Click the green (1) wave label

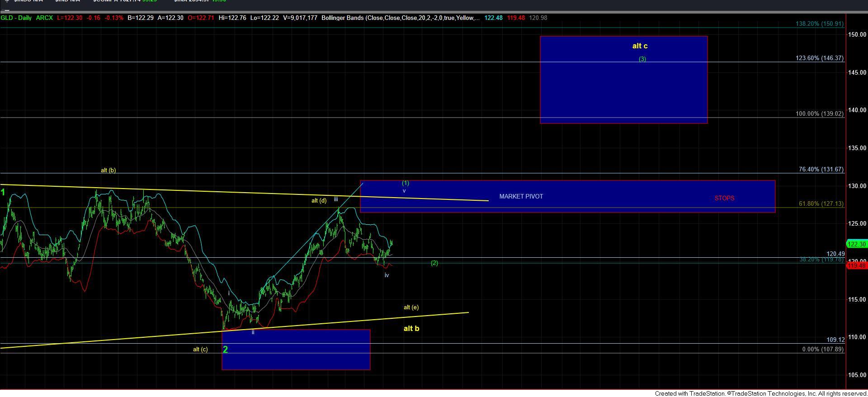406,183
